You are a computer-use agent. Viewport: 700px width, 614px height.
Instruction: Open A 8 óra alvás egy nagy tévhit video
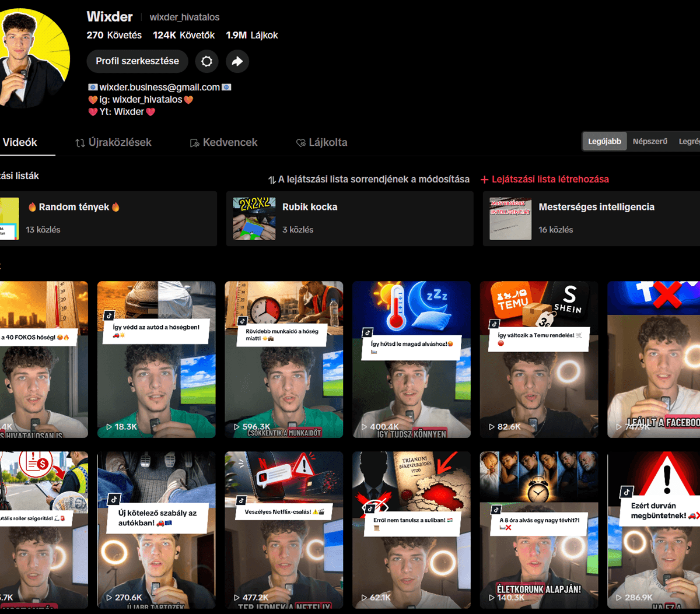(x=539, y=529)
